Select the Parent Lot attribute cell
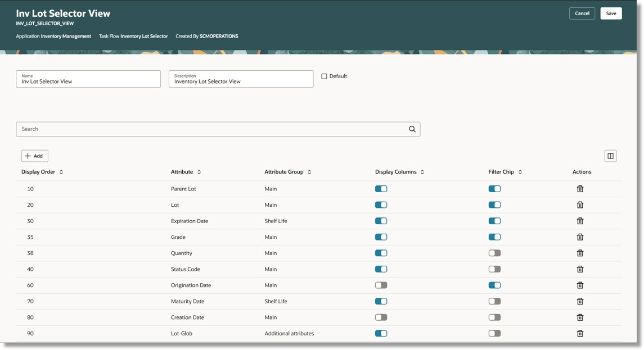644x350 pixels. coord(183,189)
